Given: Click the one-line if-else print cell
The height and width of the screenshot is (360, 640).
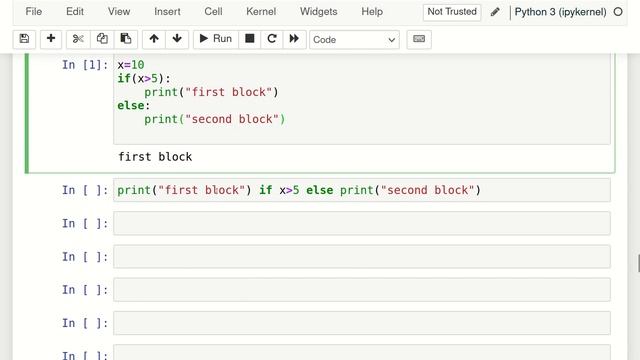Looking at the screenshot, I should point(362,190).
